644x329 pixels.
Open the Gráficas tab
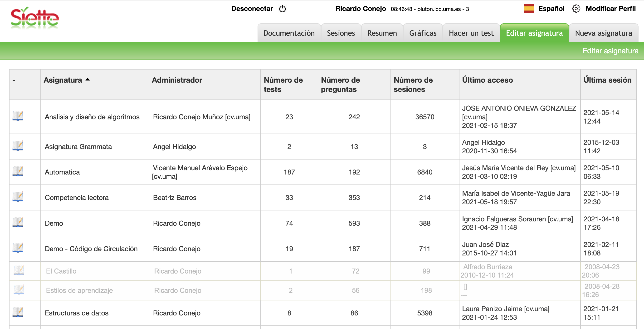pos(423,33)
